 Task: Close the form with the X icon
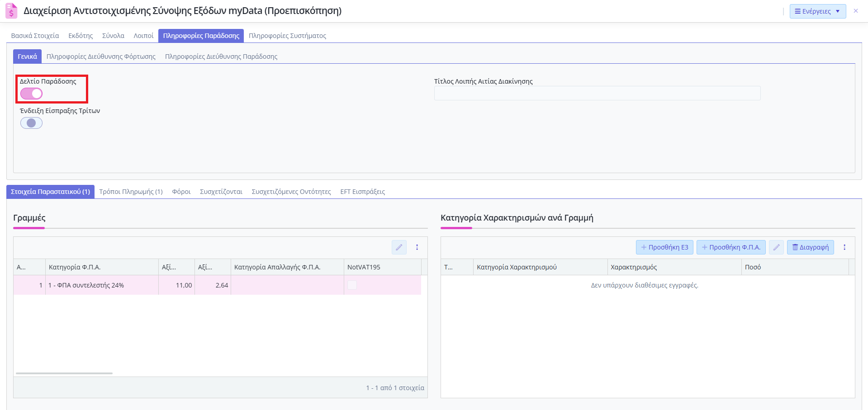coord(856,11)
